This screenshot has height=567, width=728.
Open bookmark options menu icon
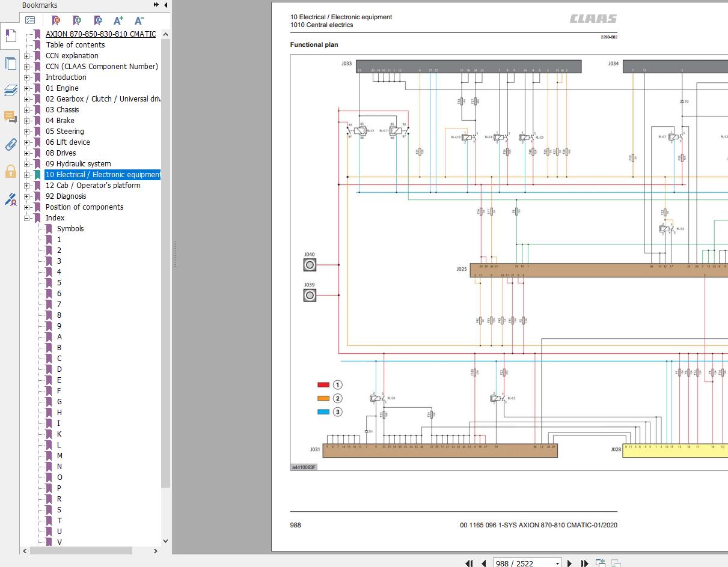[30, 20]
